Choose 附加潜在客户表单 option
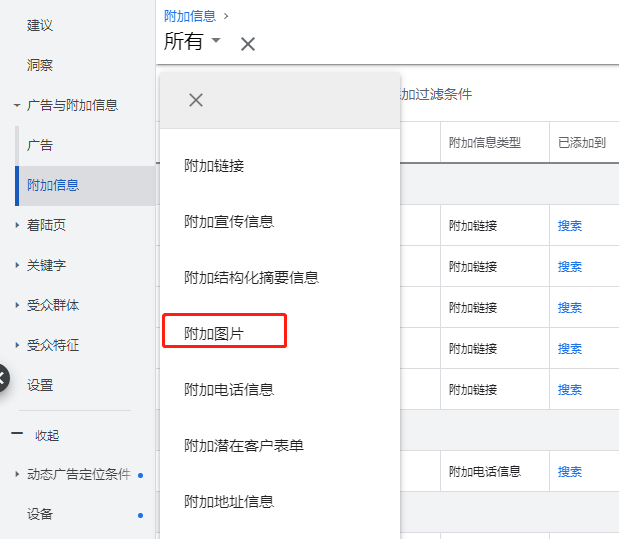Viewport: 619px width, 539px height. [244, 446]
